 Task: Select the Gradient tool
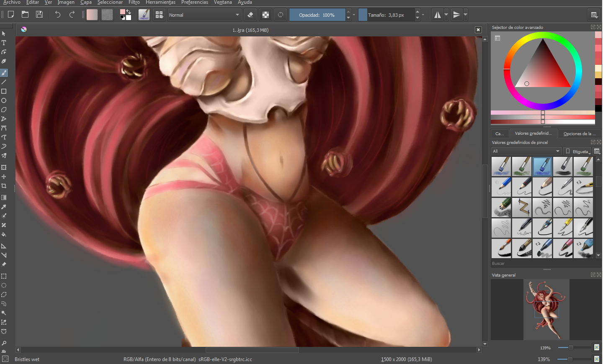click(x=4, y=197)
